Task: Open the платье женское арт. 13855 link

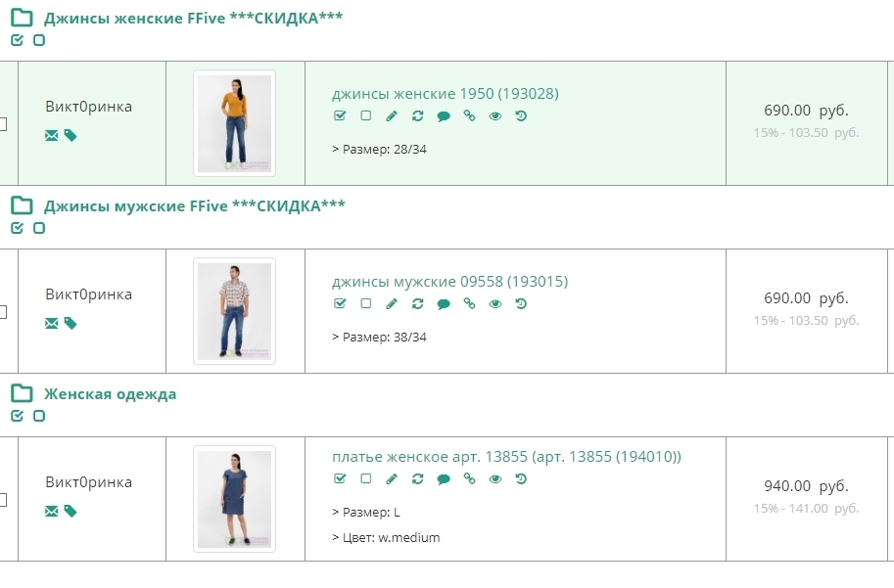Action: click(x=506, y=457)
